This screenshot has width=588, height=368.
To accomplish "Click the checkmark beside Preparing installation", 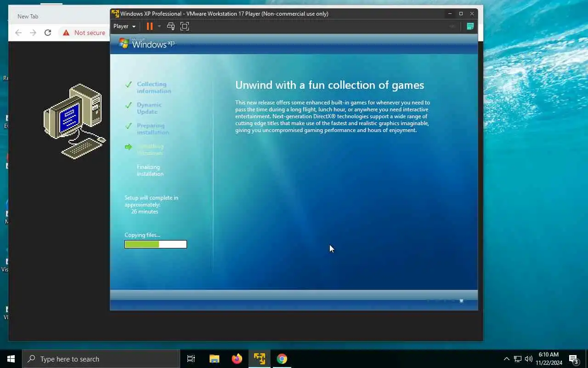I will 129,126.
